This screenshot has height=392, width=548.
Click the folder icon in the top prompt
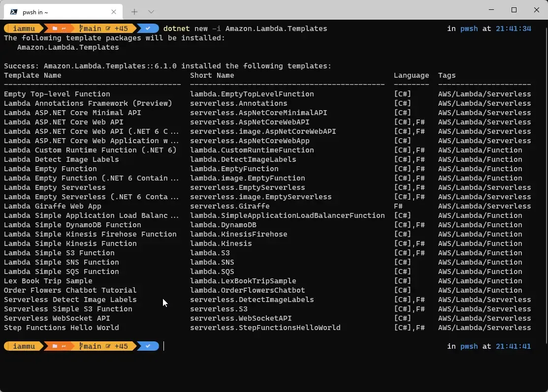click(x=55, y=28)
